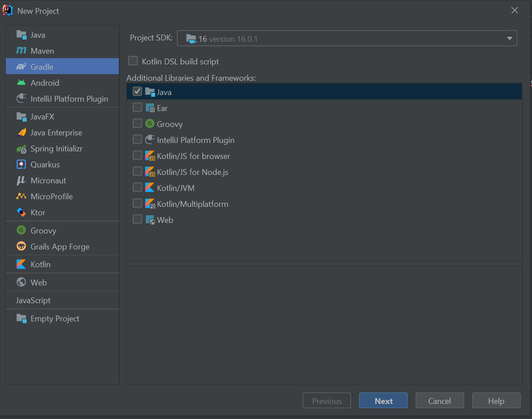Click the 'MicroProfile' text in sidebar
532x419 pixels.
pos(51,196)
